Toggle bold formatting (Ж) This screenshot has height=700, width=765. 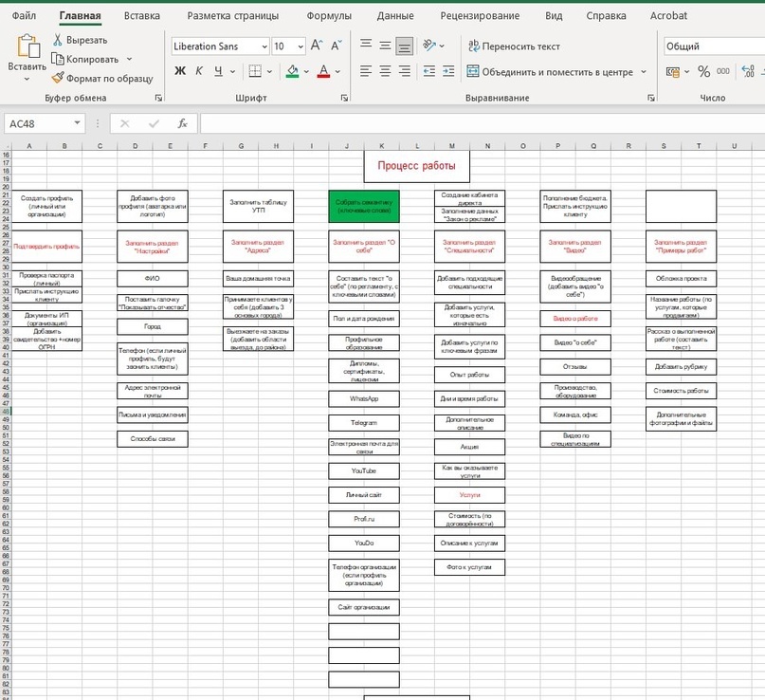point(180,71)
